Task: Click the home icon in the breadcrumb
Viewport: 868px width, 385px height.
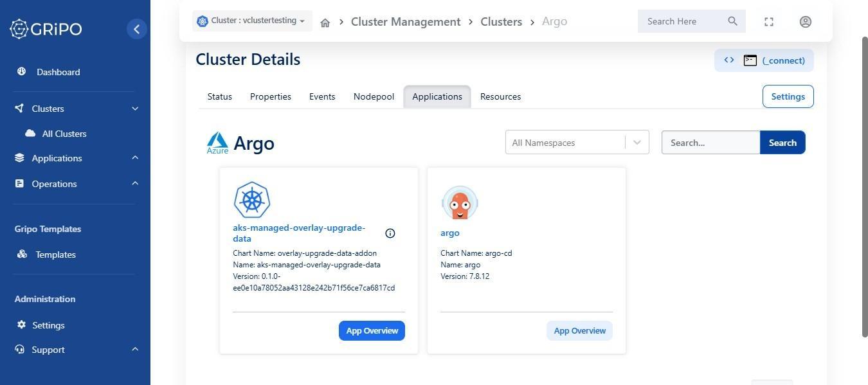Action: click(x=325, y=22)
